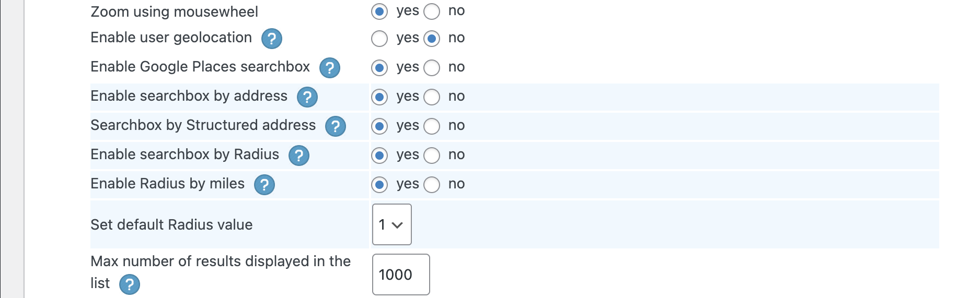Show help for Searchbox by Structured address

point(335,126)
